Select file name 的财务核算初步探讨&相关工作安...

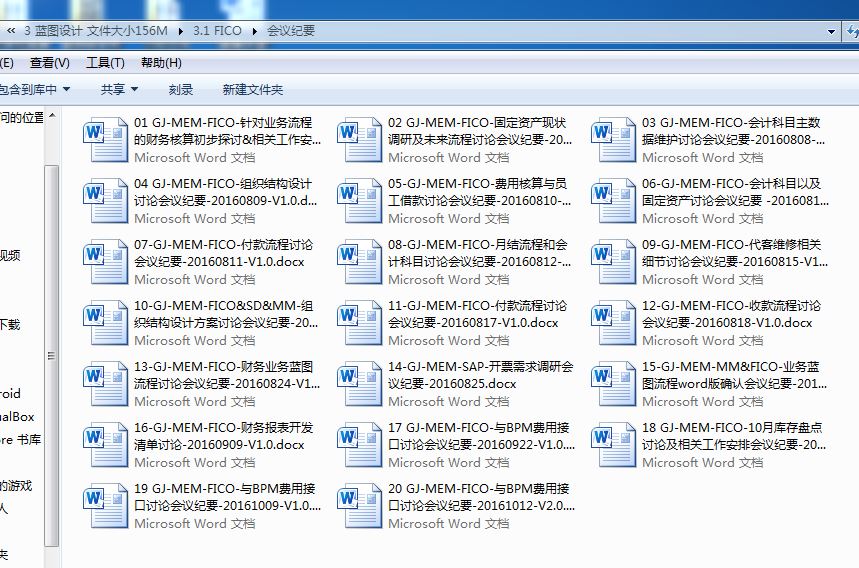[227, 140]
